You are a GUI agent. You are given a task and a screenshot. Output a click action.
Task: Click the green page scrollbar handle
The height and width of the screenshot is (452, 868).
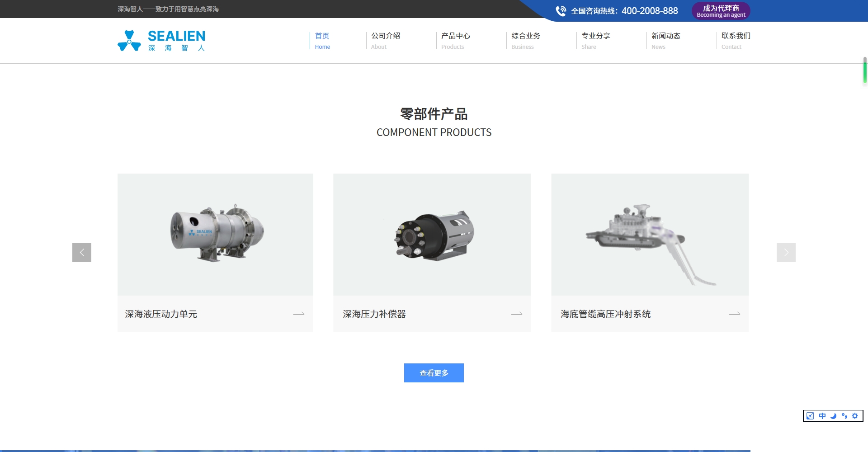[x=865, y=71]
